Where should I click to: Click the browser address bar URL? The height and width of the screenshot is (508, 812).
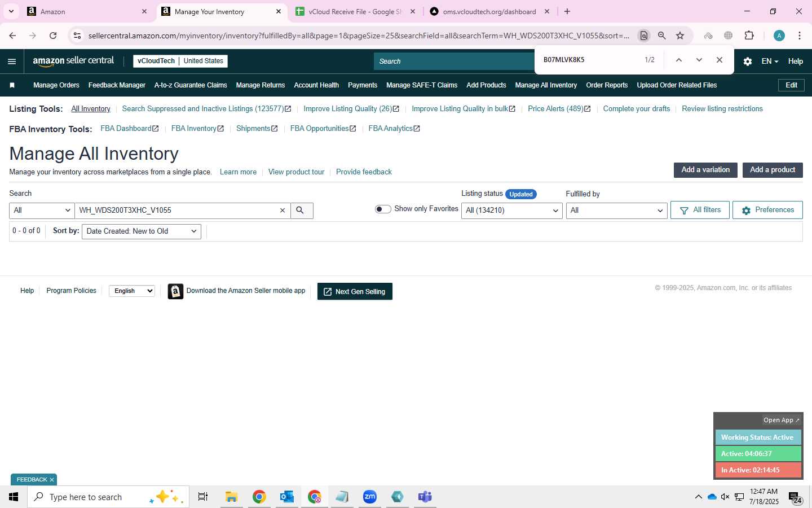click(359, 36)
